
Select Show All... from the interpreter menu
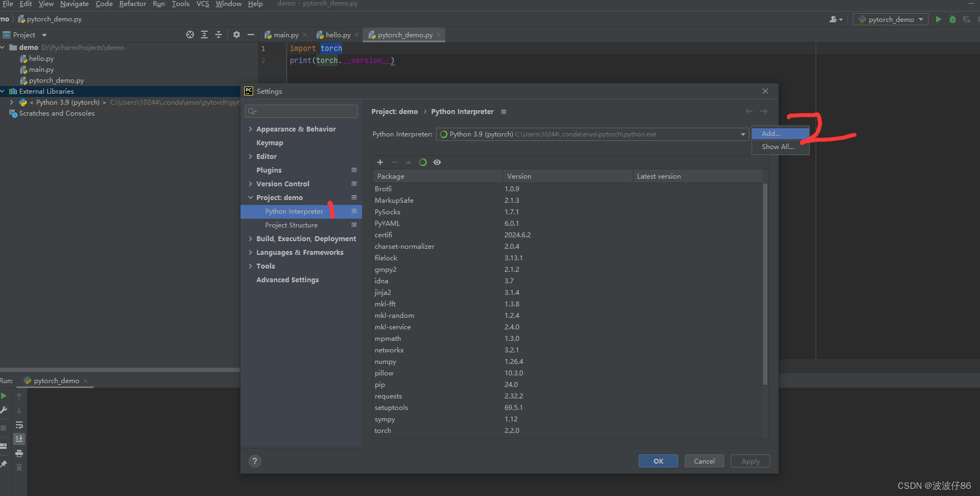[781, 147]
